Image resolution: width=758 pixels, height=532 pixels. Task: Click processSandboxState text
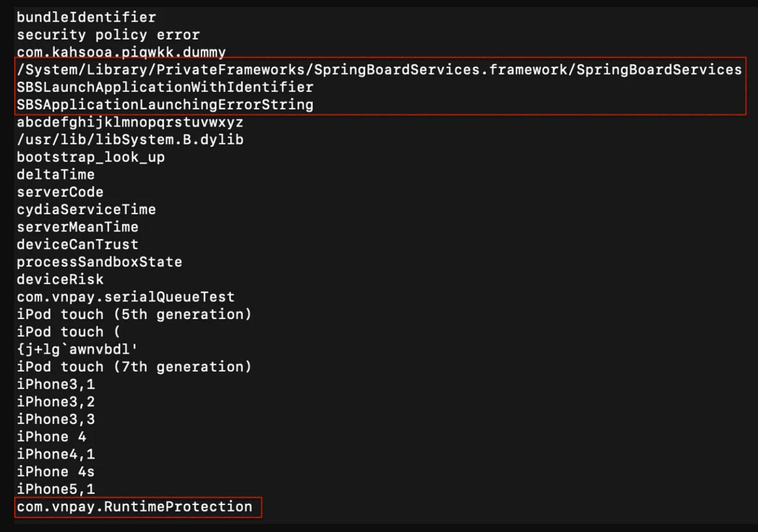pyautogui.click(x=99, y=262)
